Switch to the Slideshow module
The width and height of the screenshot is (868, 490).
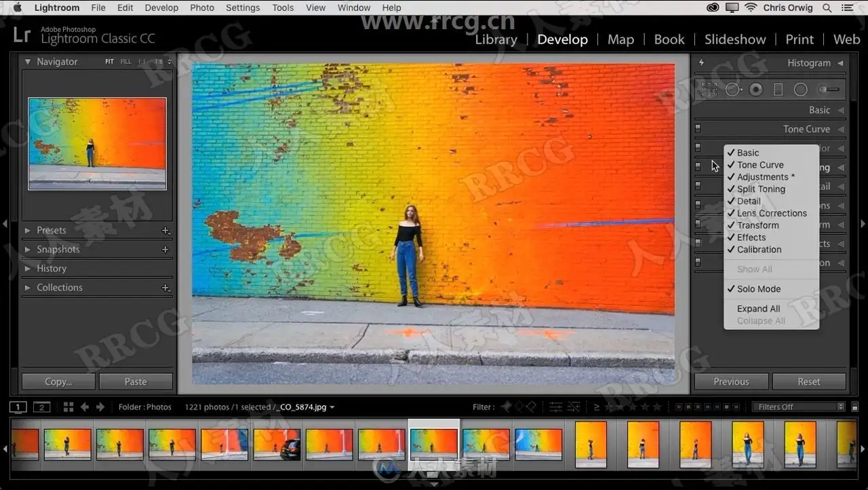pyautogui.click(x=735, y=39)
